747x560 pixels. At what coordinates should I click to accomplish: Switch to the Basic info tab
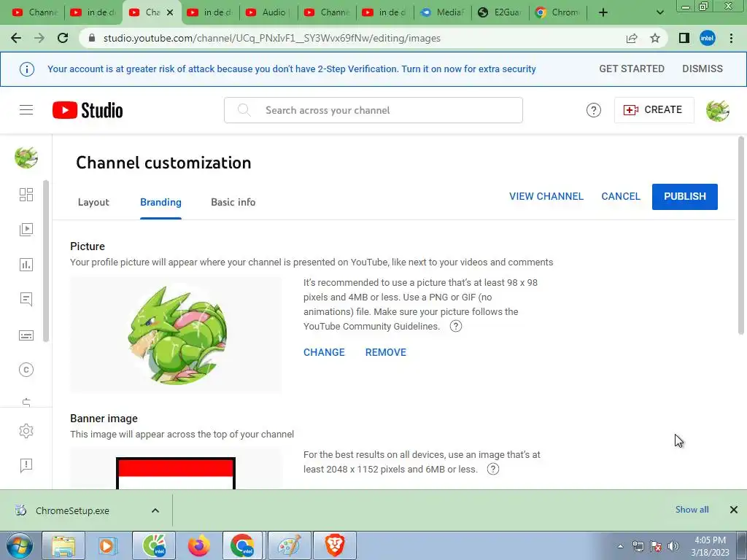click(233, 203)
